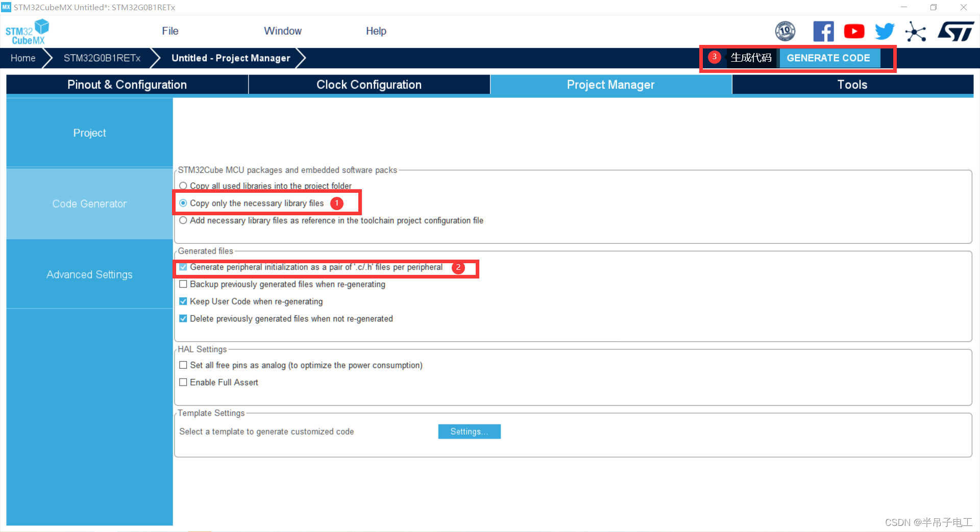Open the File menu
This screenshot has height=532, width=980.
tap(170, 31)
